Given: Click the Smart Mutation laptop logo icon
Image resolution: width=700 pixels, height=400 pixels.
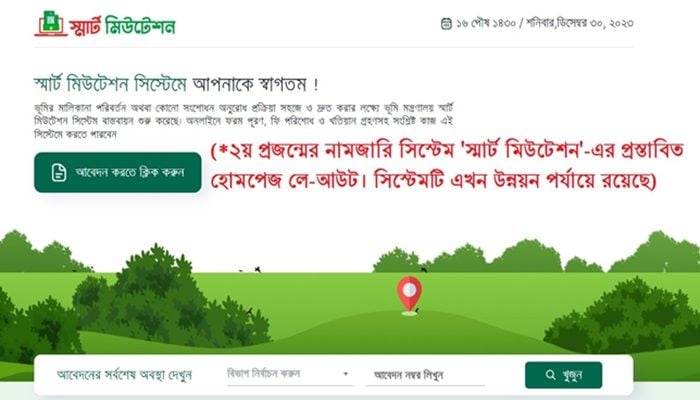Looking at the screenshot, I should click(x=50, y=23).
